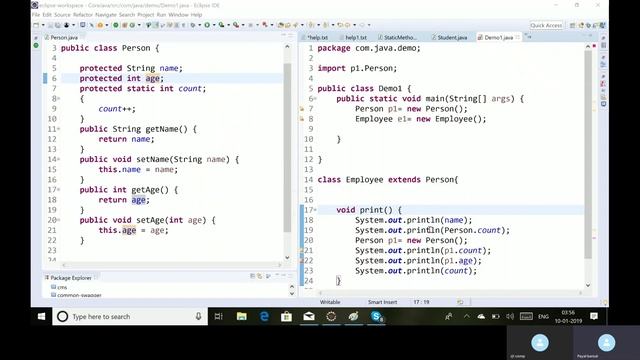640x360 pixels.
Task: Click the New file toolbar icon
Action: click(36, 25)
